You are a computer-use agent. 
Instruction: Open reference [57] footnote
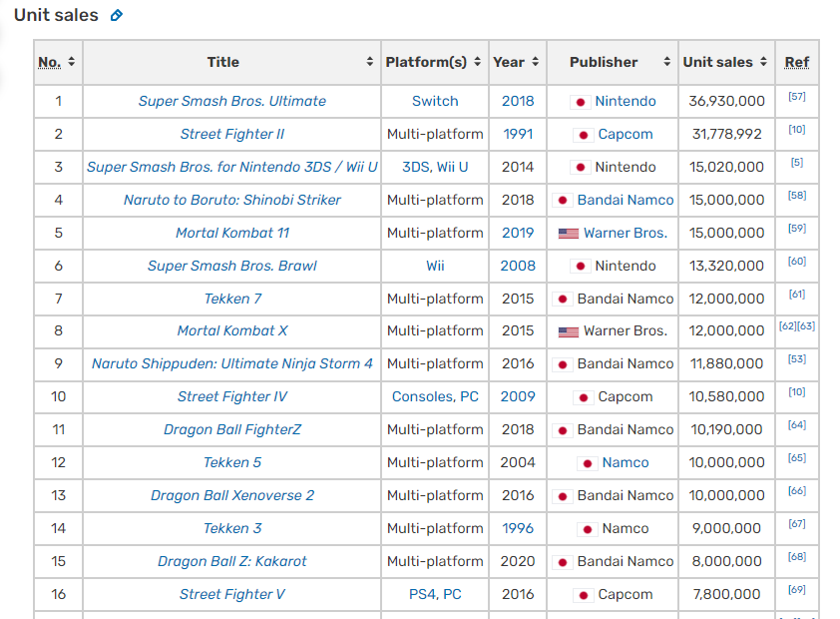(797, 97)
